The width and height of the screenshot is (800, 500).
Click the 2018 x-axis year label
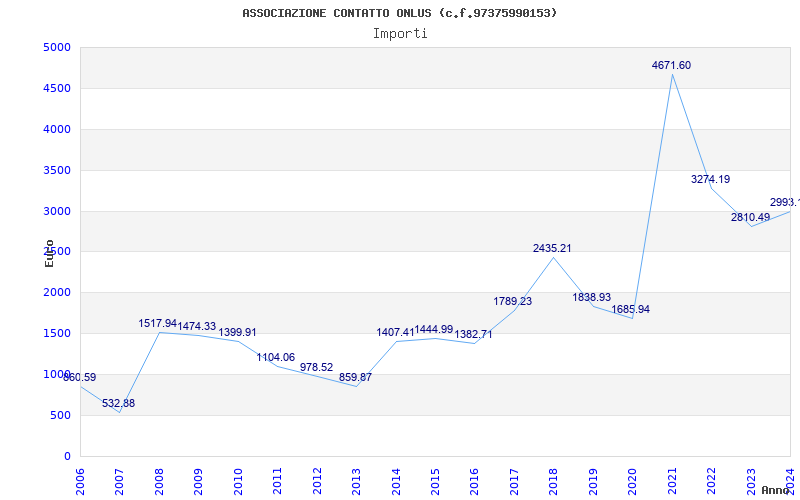pyautogui.click(x=553, y=482)
